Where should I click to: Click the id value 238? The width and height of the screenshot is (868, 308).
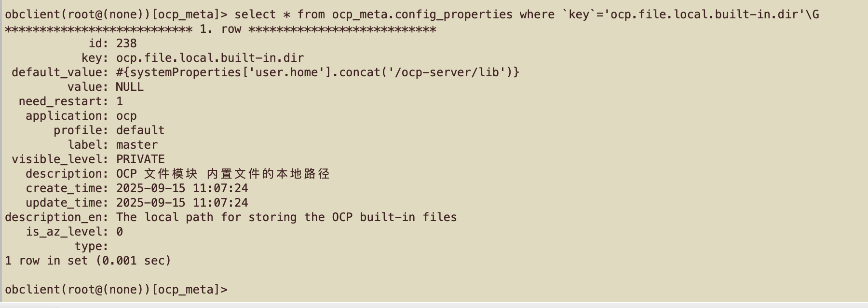click(x=126, y=43)
